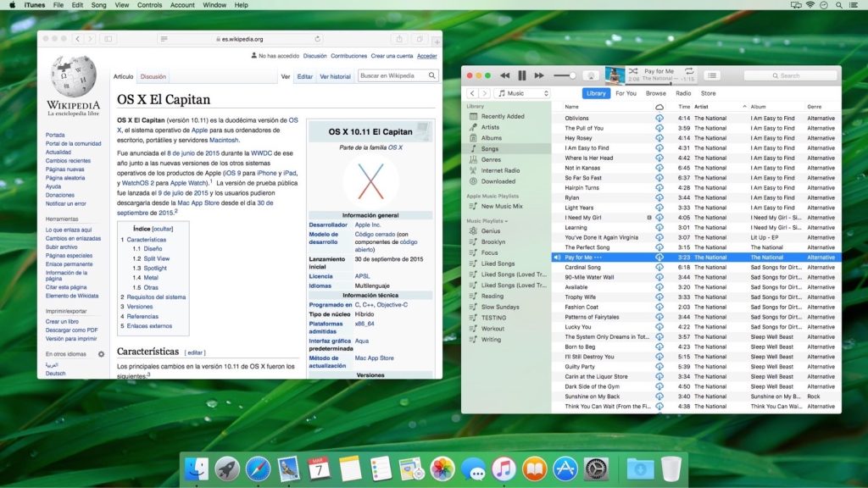Open the Slow Sundays playlist
Viewport: 868px width, 488px height.
coord(500,307)
